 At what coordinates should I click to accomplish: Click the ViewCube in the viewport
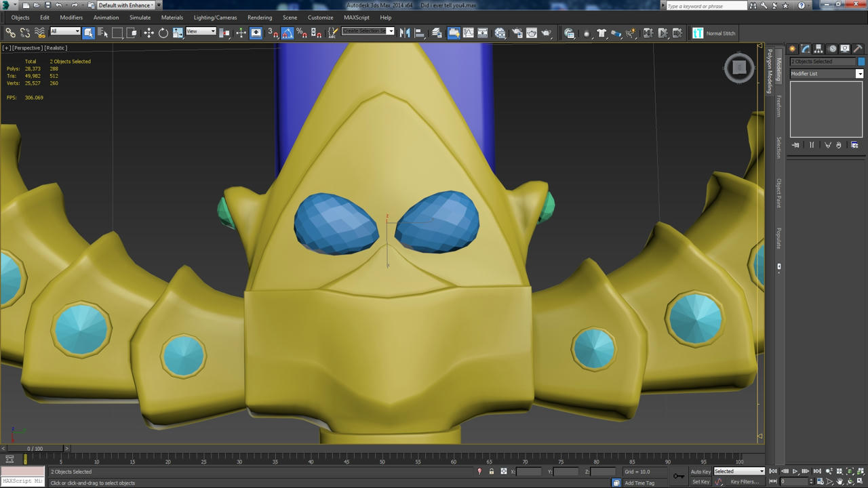click(739, 67)
